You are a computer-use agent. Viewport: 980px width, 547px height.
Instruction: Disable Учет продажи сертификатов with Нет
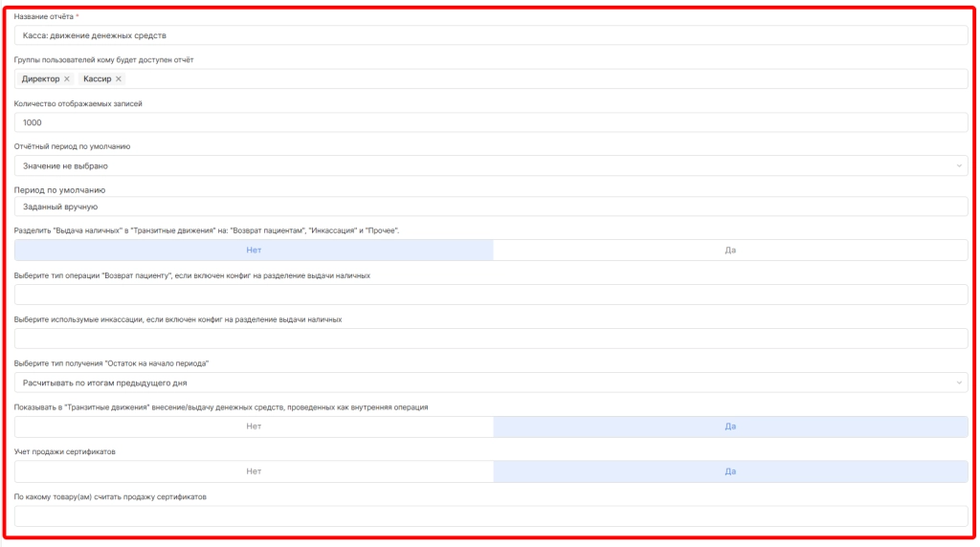254,471
